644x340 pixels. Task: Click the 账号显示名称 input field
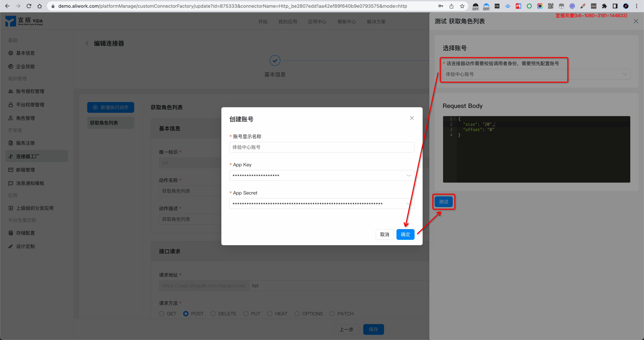(322, 147)
